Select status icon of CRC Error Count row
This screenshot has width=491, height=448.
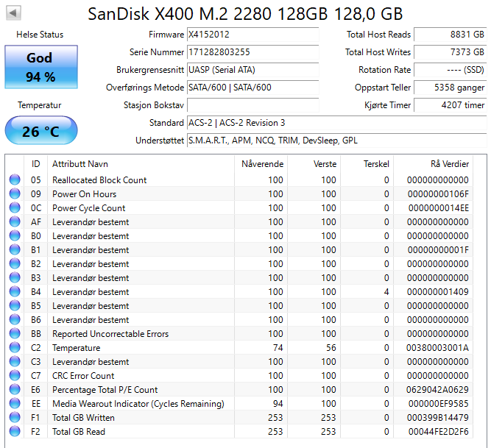15,375
